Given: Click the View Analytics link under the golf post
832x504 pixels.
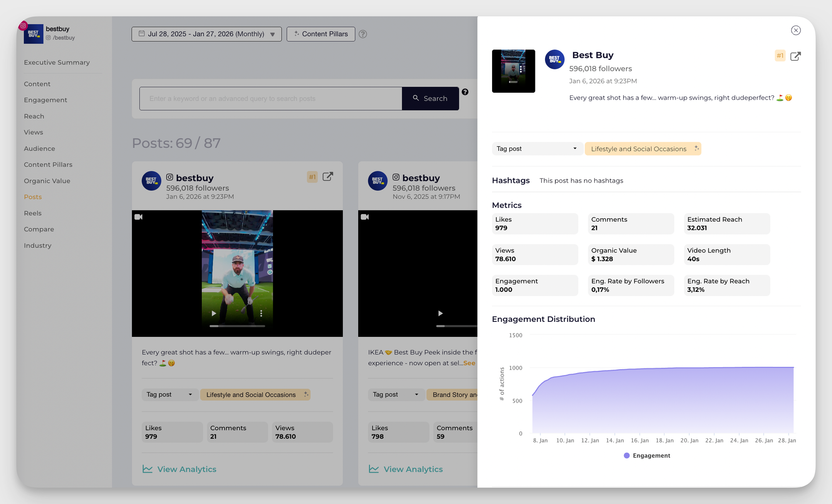Looking at the screenshot, I should (187, 469).
